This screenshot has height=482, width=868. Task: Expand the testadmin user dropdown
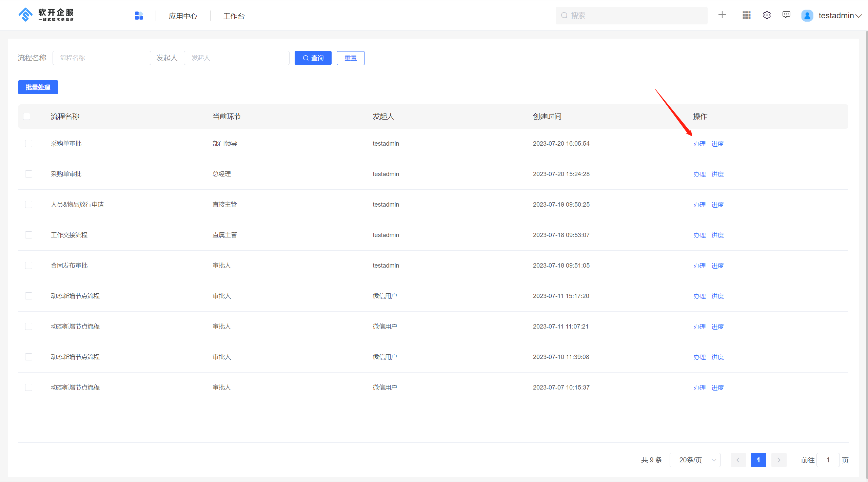point(859,16)
